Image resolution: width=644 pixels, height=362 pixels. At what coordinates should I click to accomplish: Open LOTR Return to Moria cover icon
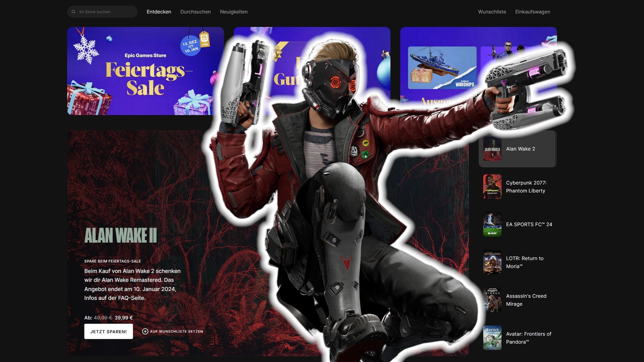point(492,262)
